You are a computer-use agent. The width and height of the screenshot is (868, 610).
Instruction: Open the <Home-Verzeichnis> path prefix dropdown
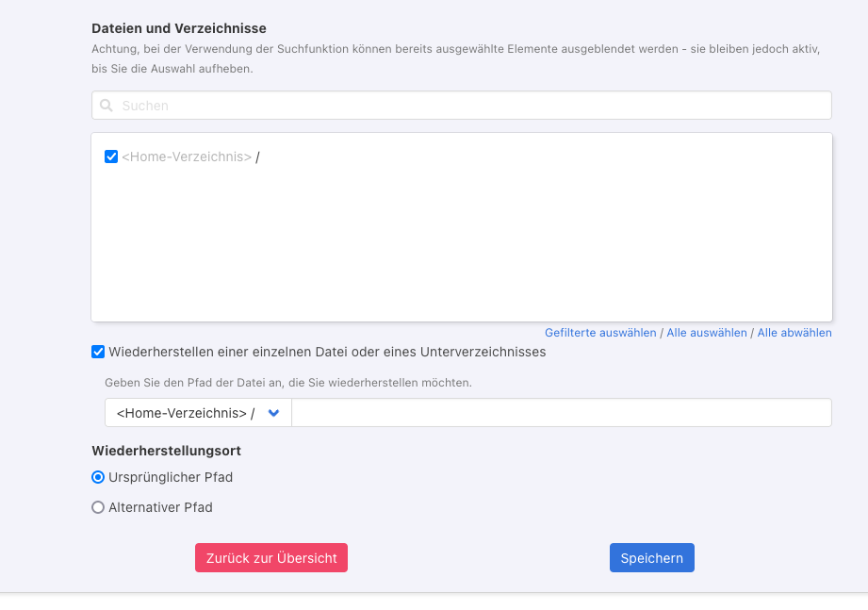point(186,413)
